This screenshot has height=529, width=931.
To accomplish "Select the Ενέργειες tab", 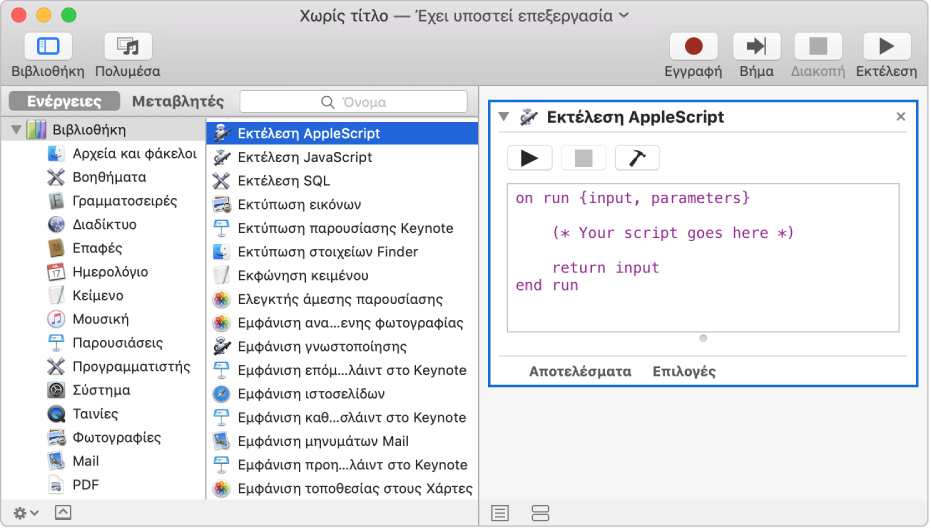I will tap(64, 102).
